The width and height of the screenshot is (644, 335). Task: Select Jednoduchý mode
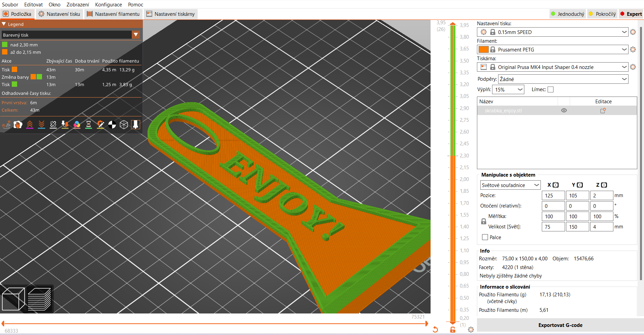(x=568, y=14)
